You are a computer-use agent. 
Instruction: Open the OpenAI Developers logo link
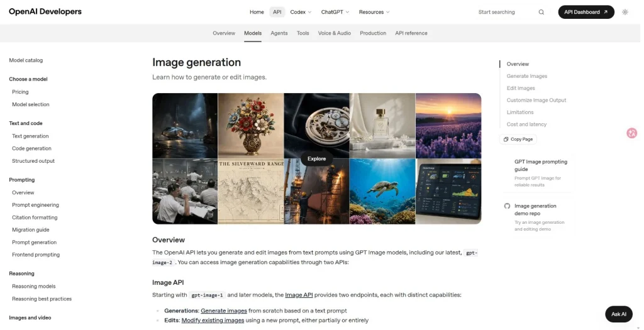pyautogui.click(x=45, y=11)
